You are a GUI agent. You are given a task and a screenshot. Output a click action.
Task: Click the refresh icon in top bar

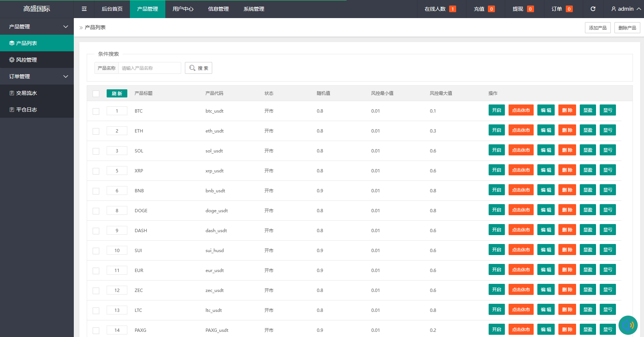point(593,9)
